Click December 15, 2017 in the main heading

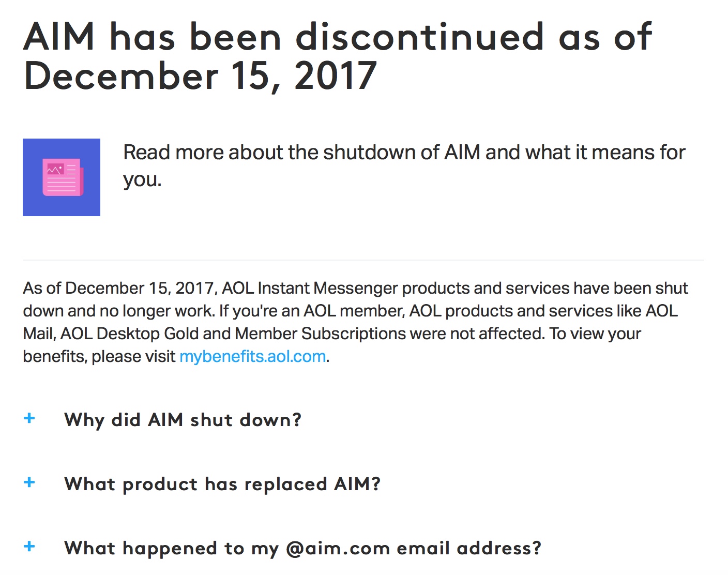coord(200,76)
